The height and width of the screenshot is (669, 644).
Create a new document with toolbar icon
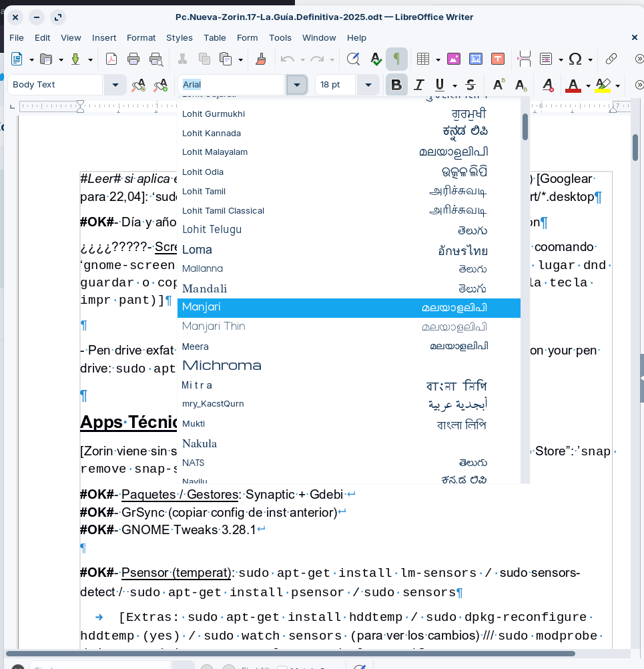[x=17, y=59]
